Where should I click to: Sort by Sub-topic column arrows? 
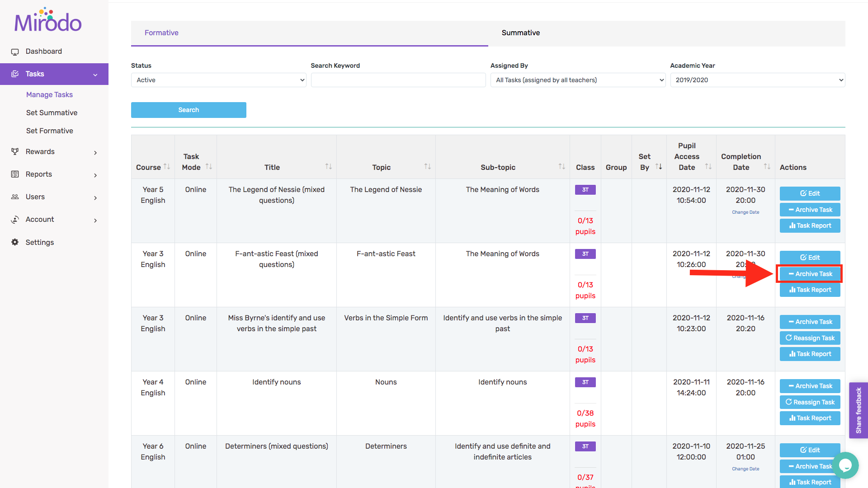coord(561,167)
